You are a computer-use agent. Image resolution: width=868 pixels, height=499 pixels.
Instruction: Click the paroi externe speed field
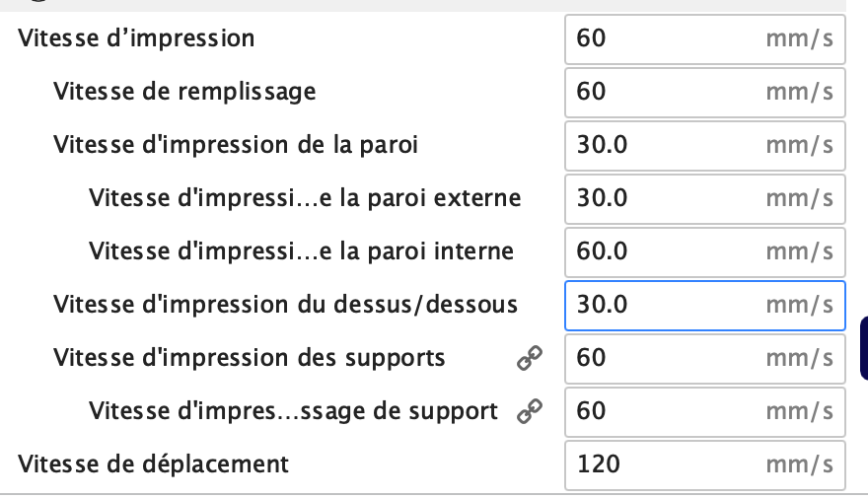pyautogui.click(x=704, y=198)
